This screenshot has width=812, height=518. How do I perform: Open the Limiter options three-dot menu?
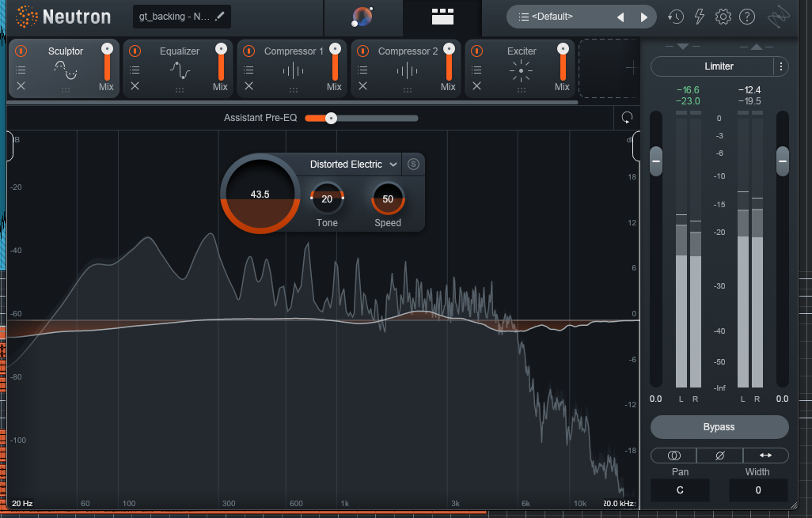781,66
